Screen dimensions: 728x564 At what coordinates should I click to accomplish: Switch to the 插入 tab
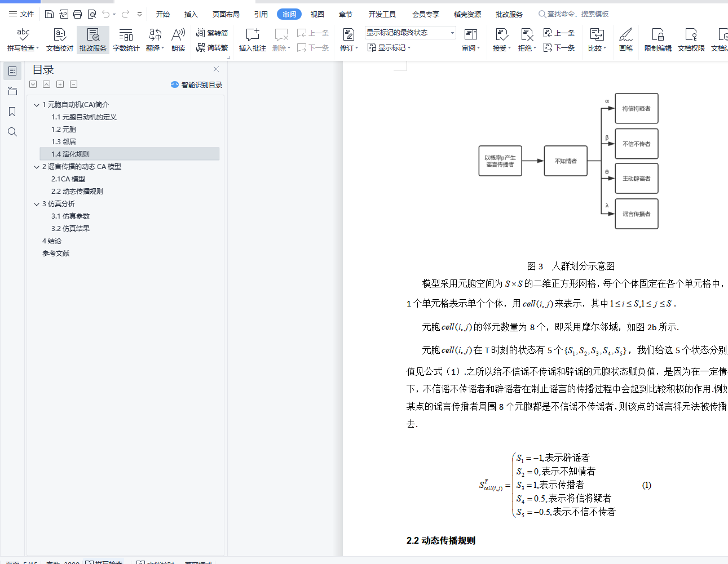point(191,14)
